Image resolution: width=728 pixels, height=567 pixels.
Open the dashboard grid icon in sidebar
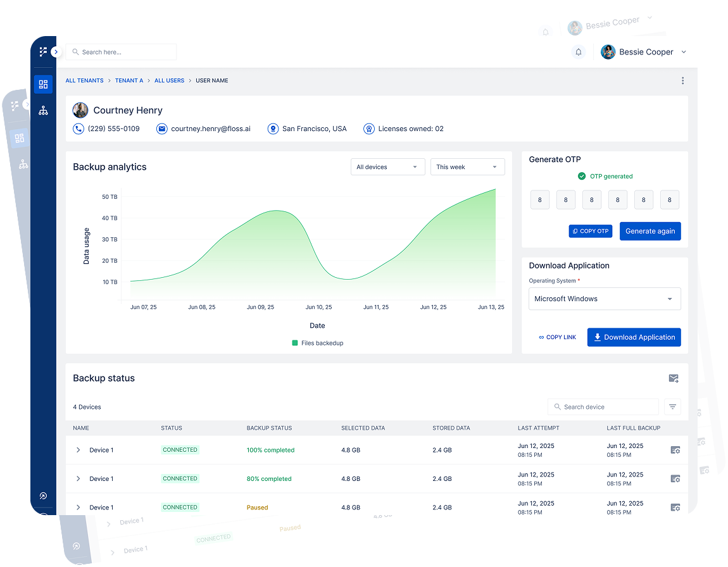coord(43,84)
